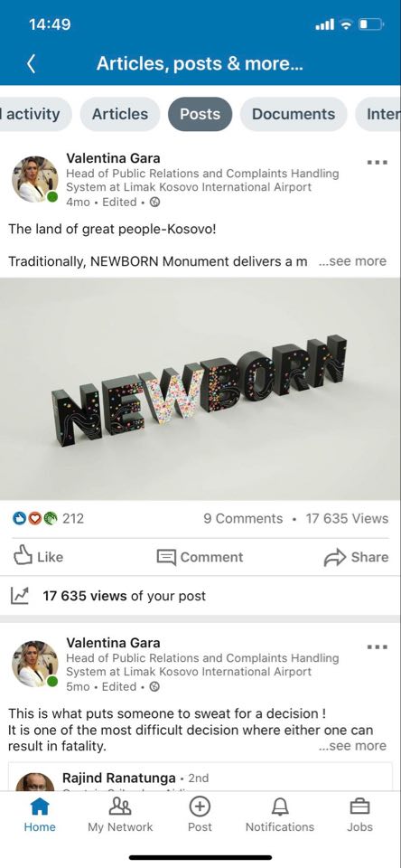Comment on the NEWBORN post
Viewport: 401px width, 868px height.
[200, 557]
